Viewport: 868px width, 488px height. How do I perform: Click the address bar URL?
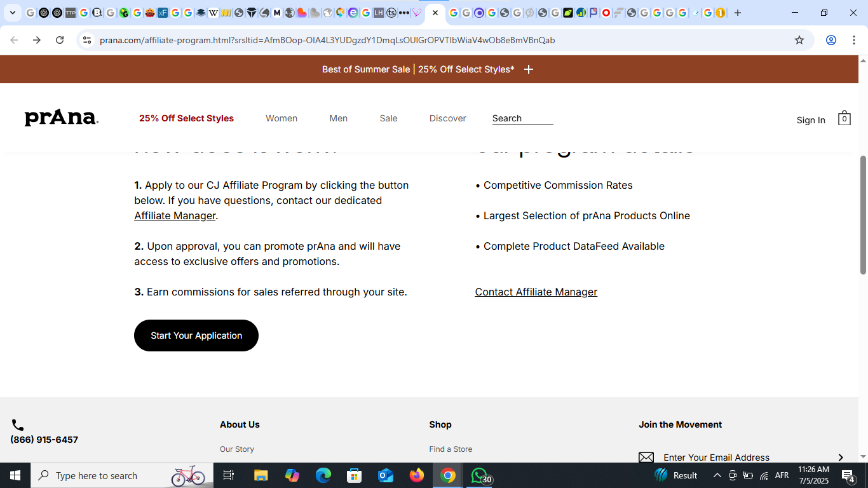327,40
